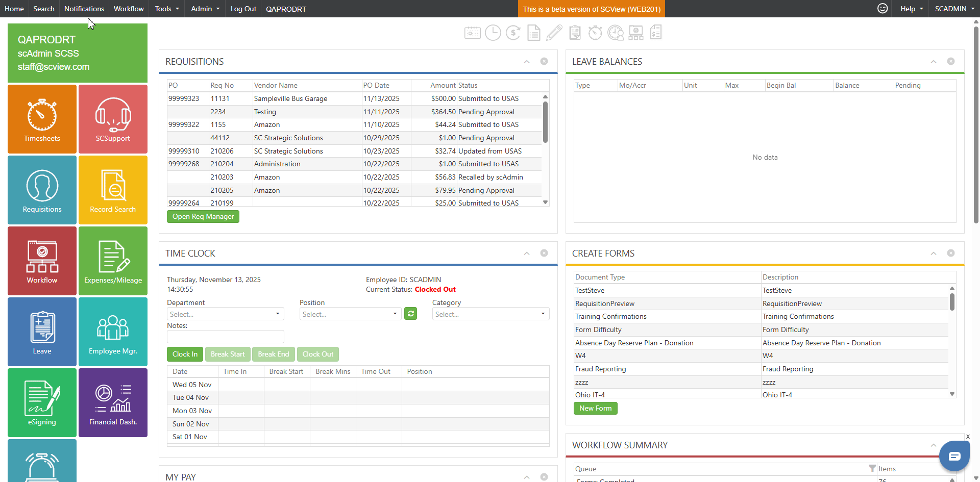
Task: Click the calendar icon in top toolbar
Action: pos(473,33)
